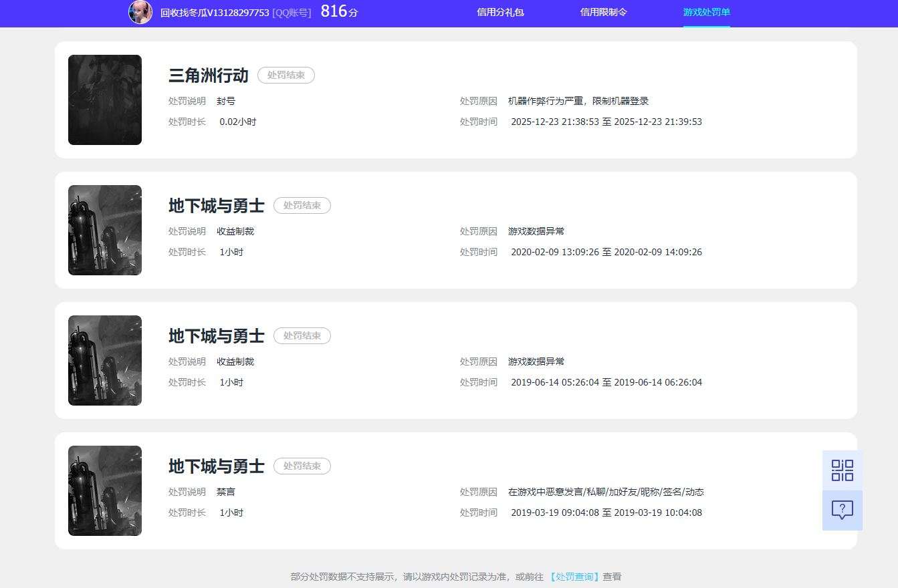Screen dimensions: 898x588
Task: Click cover thumbnail of the 2020-02-09 penalty
Action: (105, 230)
